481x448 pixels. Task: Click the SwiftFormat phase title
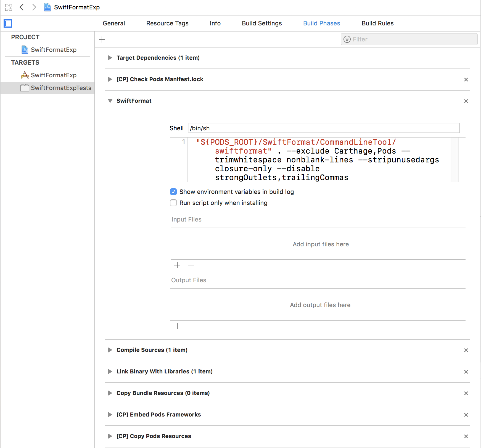point(134,101)
